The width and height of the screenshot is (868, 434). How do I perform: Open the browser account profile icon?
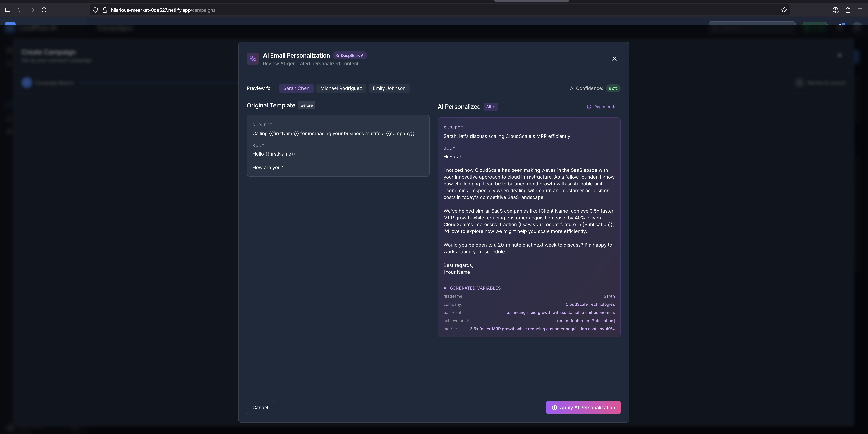tap(835, 10)
